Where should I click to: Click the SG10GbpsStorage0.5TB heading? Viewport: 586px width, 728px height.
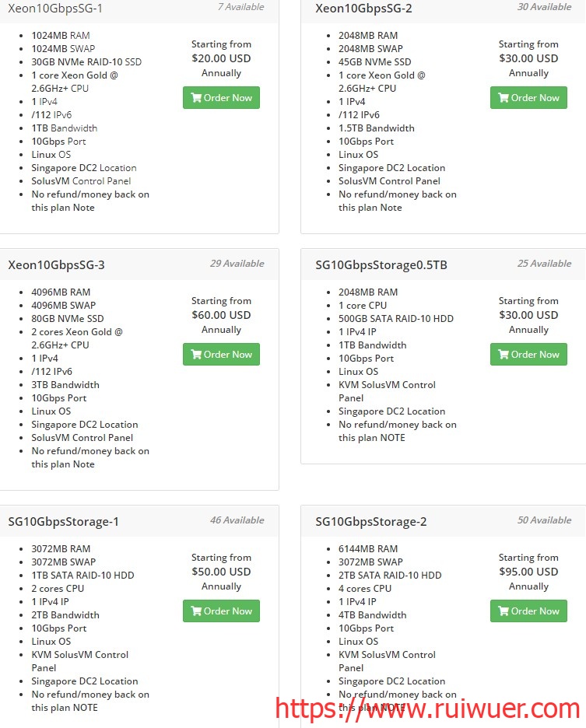point(381,264)
